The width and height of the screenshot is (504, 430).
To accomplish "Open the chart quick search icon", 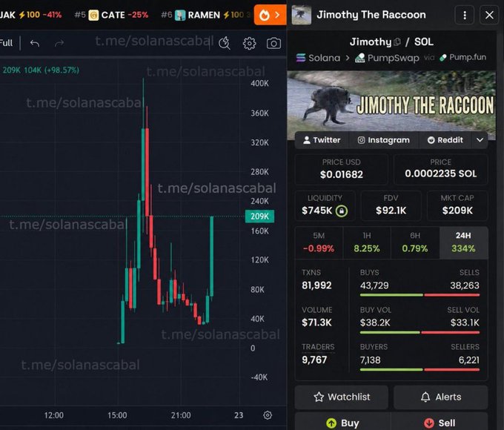I will (x=225, y=43).
